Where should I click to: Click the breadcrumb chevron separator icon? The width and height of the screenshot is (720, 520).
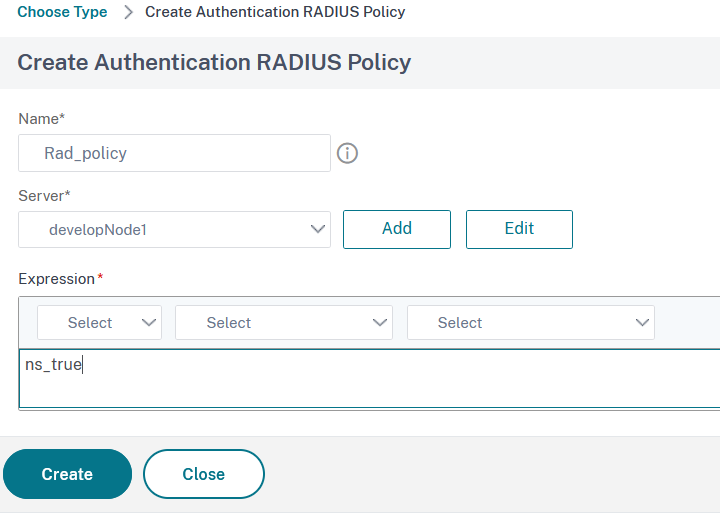[128, 13]
